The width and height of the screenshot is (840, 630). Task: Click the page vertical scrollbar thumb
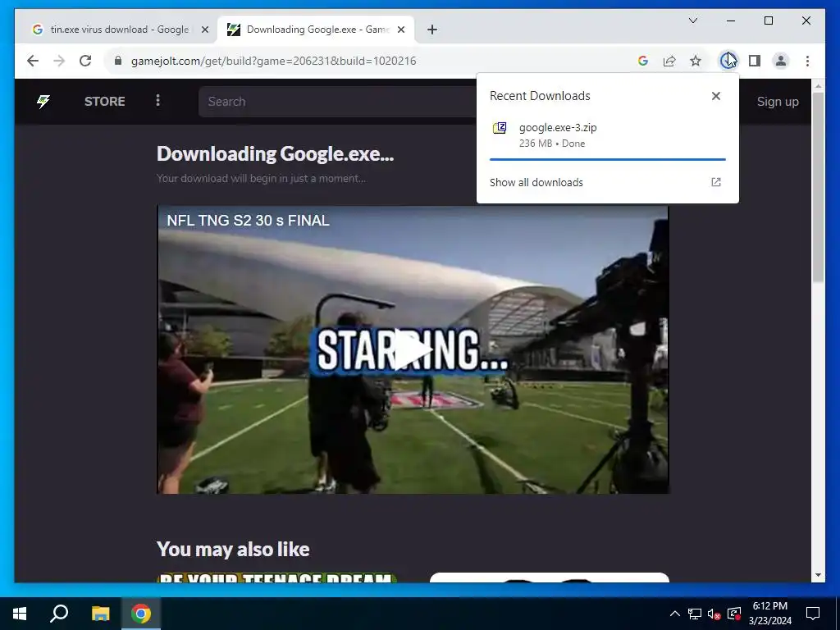tap(818, 188)
